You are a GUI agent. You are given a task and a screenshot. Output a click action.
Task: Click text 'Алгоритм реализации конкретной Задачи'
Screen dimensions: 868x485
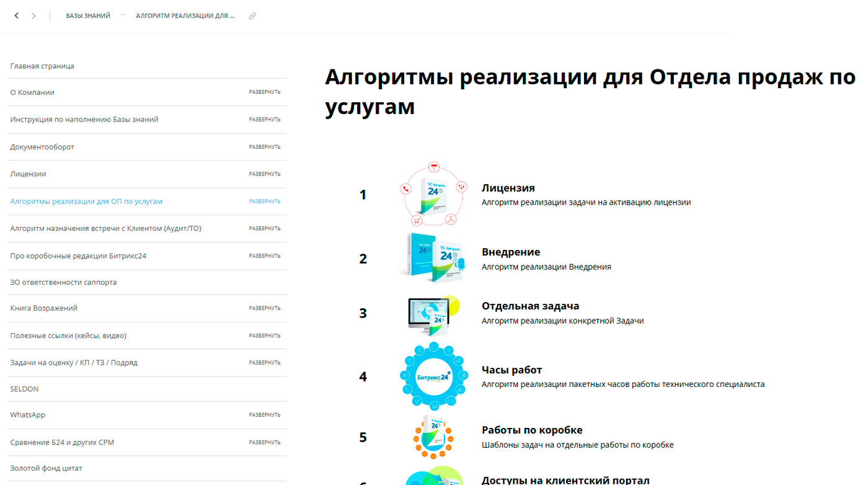point(563,321)
